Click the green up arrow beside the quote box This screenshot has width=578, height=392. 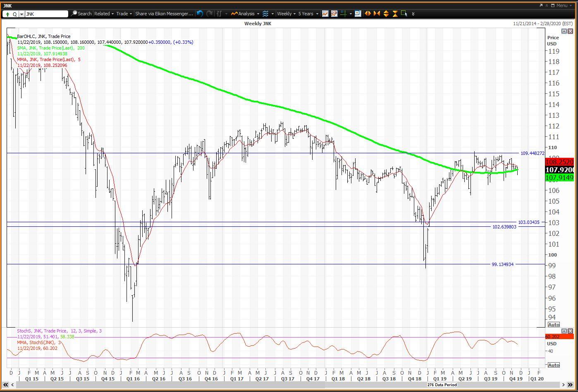(7, 14)
